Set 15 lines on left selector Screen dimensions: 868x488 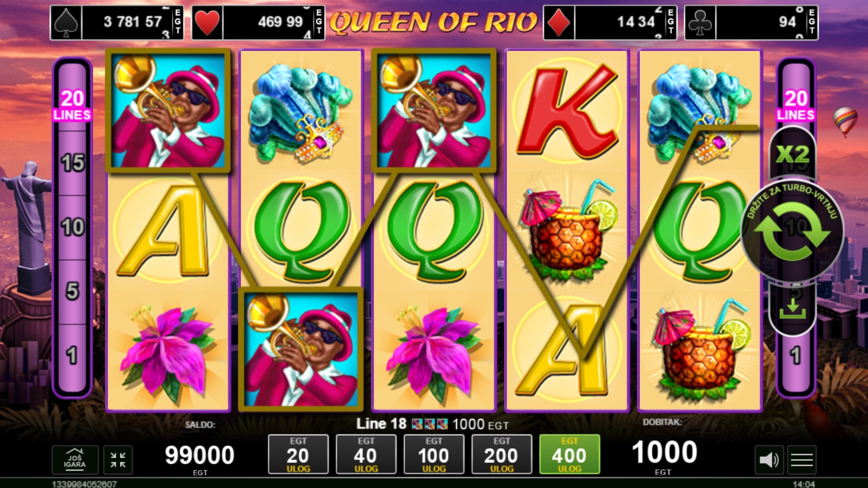(72, 163)
